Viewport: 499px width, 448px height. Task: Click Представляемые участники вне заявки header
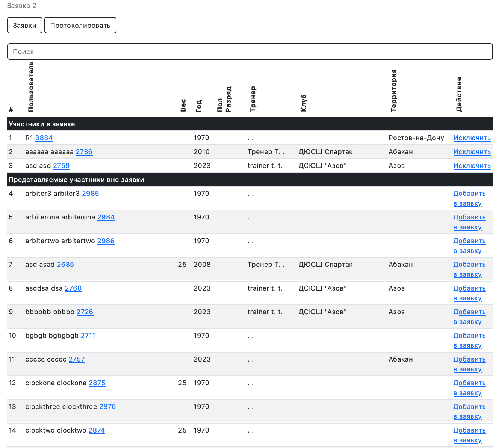(250, 180)
